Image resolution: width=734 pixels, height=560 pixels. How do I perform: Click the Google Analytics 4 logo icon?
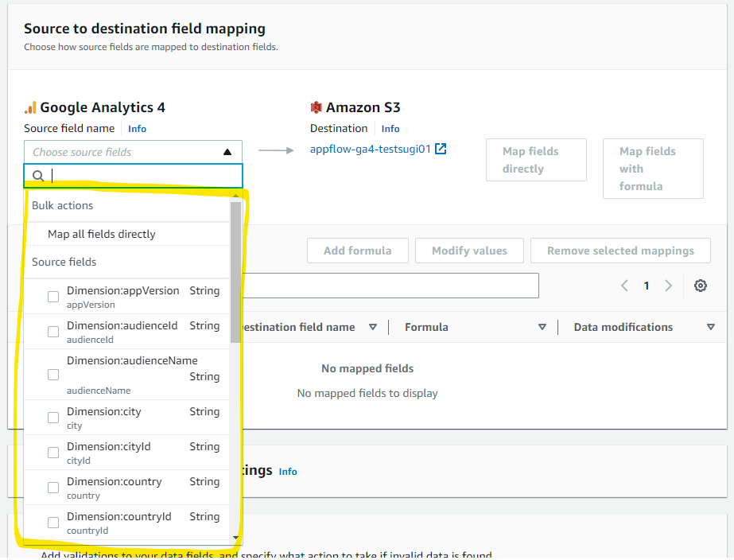30,107
